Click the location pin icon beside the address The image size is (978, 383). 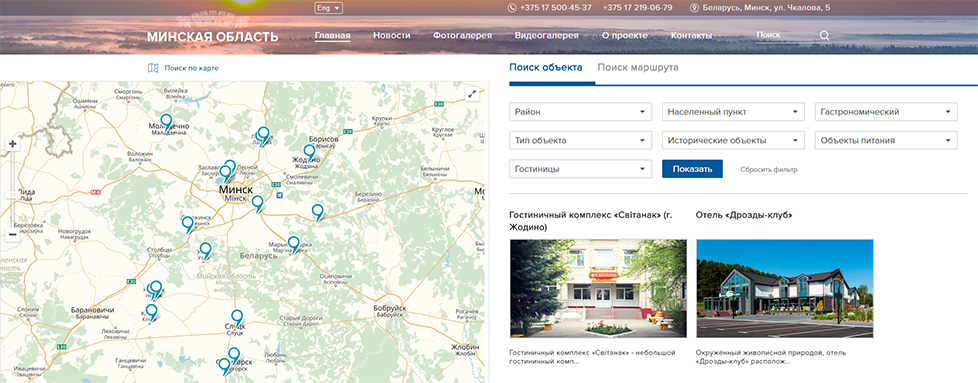694,8
